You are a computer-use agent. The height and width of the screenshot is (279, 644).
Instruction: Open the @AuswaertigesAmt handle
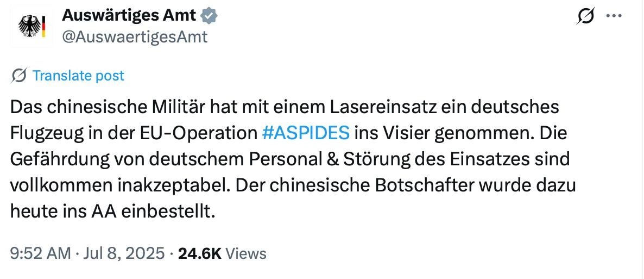click(135, 37)
